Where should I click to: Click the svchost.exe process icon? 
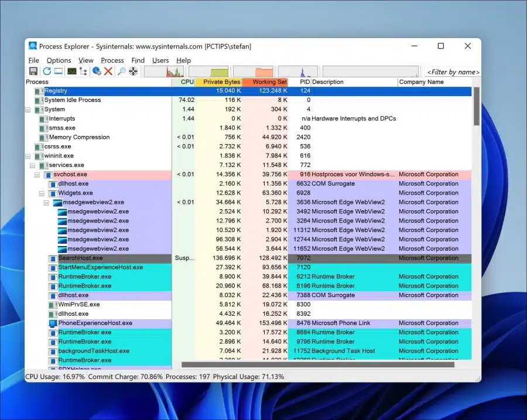pos(49,175)
